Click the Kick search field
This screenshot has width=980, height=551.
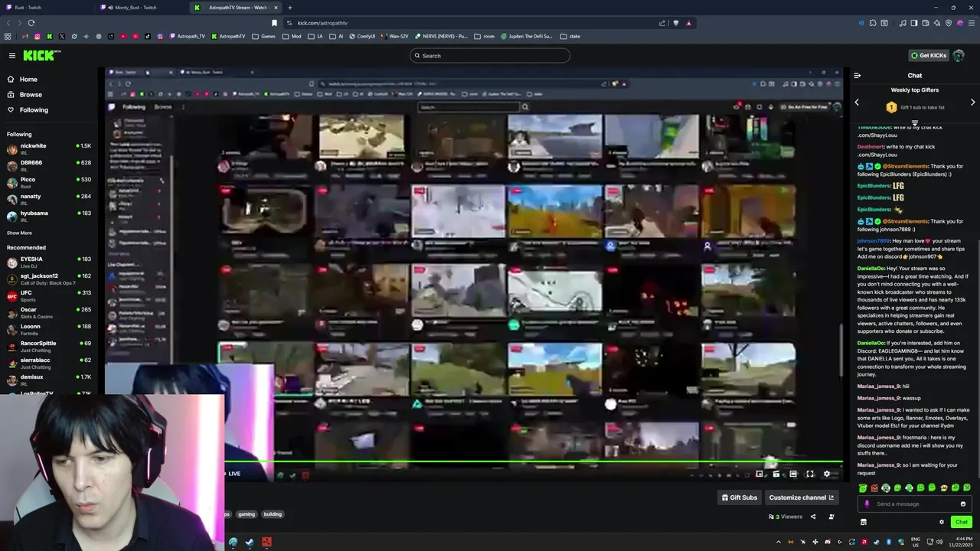pyautogui.click(x=490, y=55)
